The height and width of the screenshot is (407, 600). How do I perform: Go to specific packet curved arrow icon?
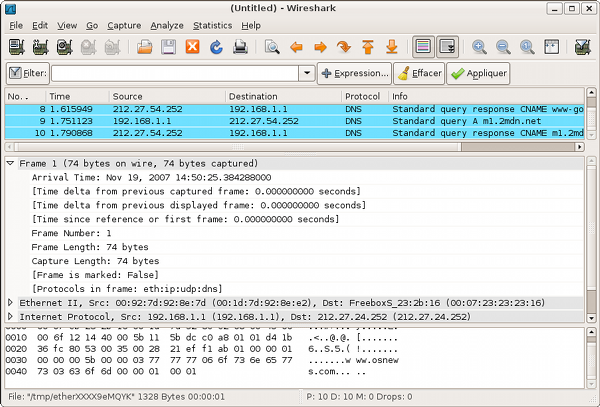[344, 47]
